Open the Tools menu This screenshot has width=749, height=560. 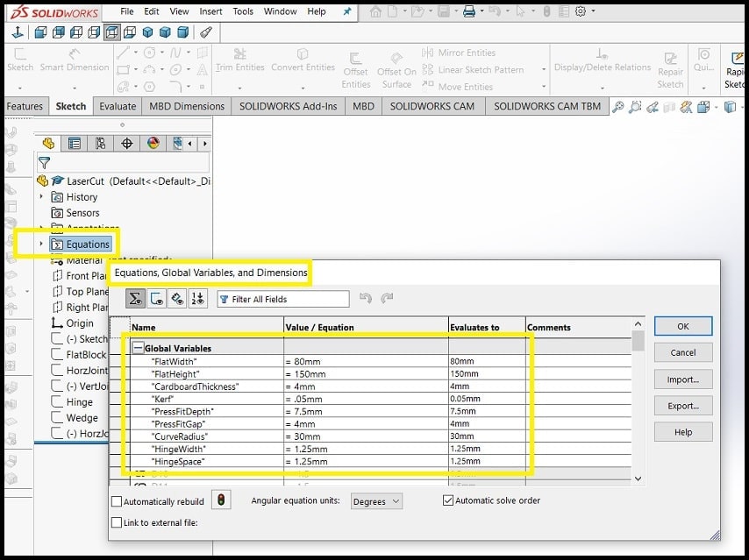pyautogui.click(x=243, y=11)
